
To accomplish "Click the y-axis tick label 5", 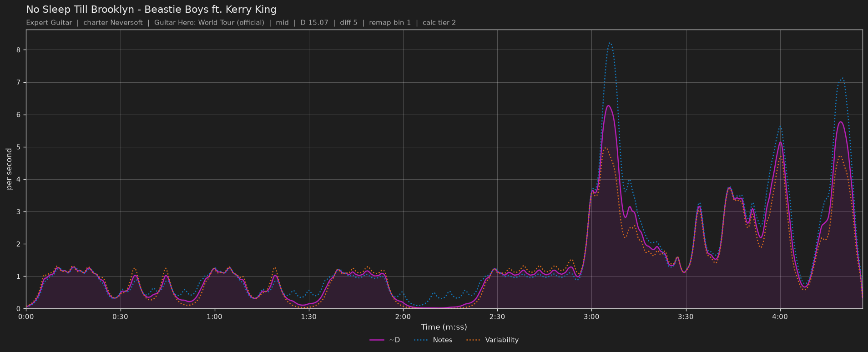I will pyautogui.click(x=19, y=147).
